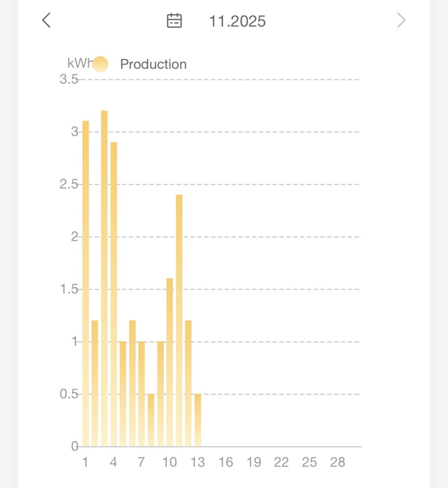Tap the bar for day 5
The height and width of the screenshot is (488, 448).
coord(123,394)
